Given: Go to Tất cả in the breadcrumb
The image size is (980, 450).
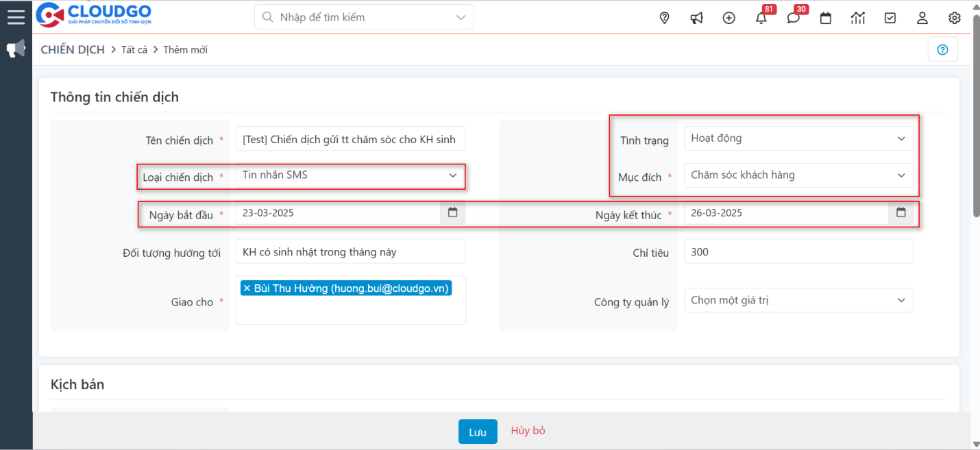Looking at the screenshot, I should click(134, 49).
